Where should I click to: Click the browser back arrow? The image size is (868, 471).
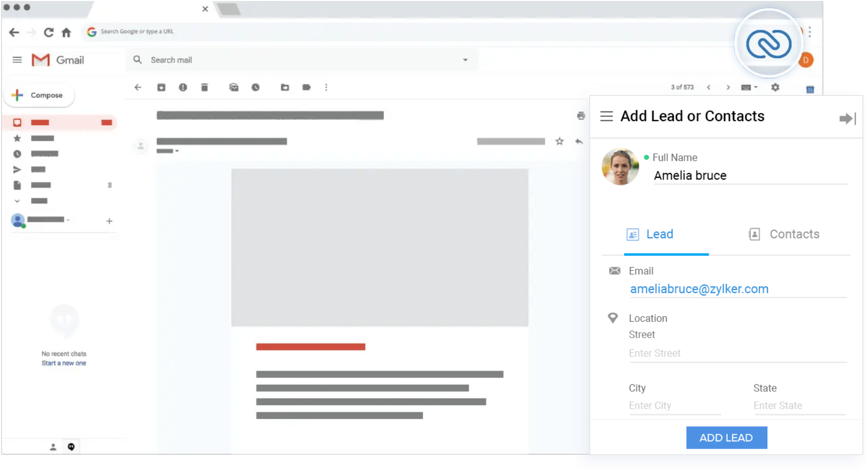pos(14,32)
